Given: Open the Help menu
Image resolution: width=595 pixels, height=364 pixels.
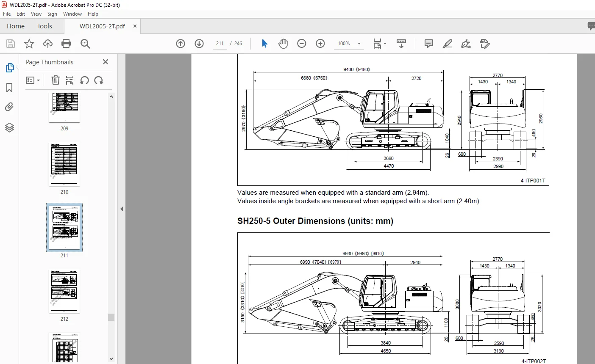Looking at the screenshot, I should 93,14.
